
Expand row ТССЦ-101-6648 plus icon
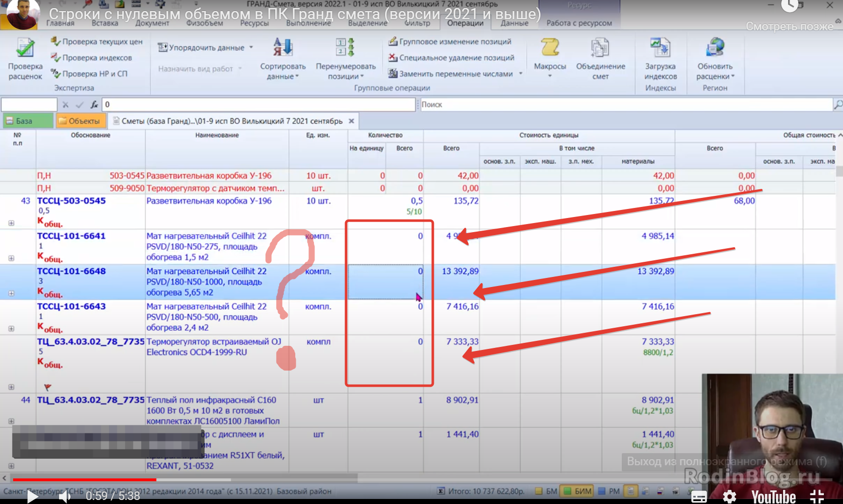coord(11,294)
